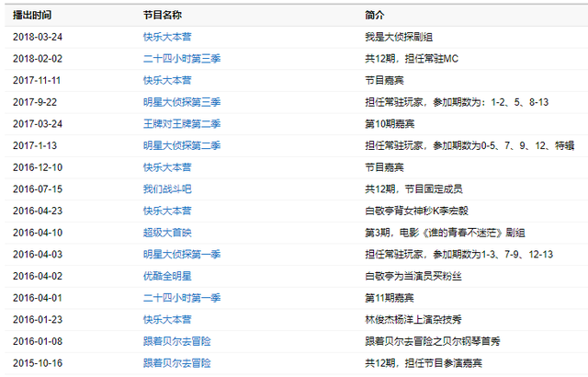Open 快乐大本营 link dated 2016-01-23
This screenshot has height=377, width=588.
(167, 320)
